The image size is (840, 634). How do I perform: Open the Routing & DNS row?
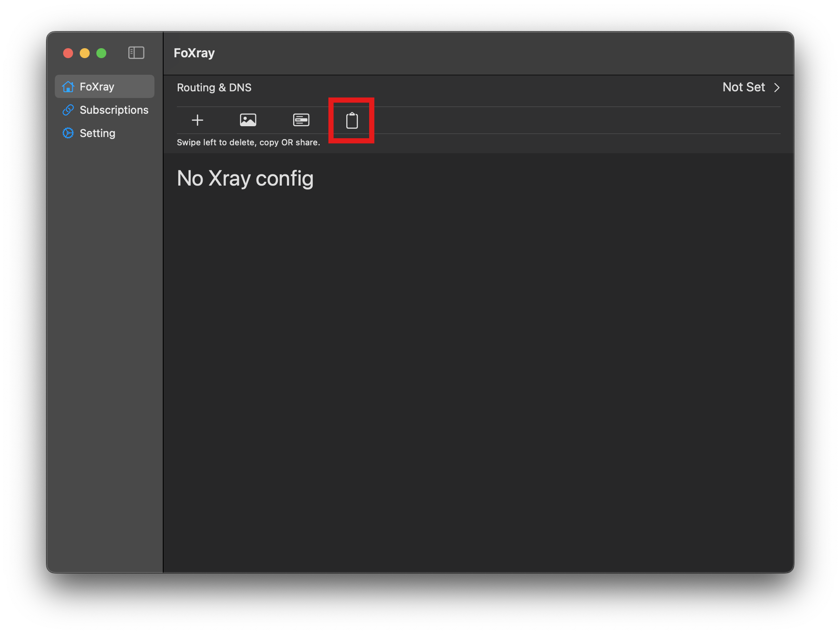point(214,88)
